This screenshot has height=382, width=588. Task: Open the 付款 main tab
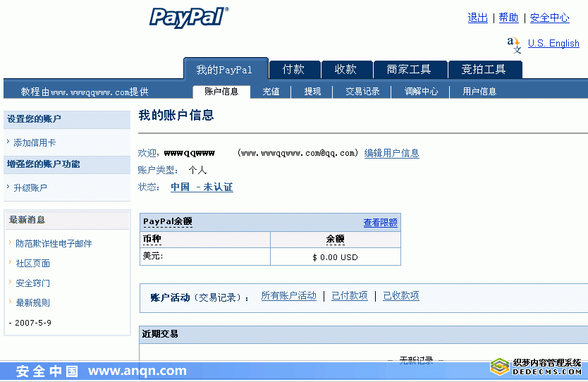(x=295, y=69)
